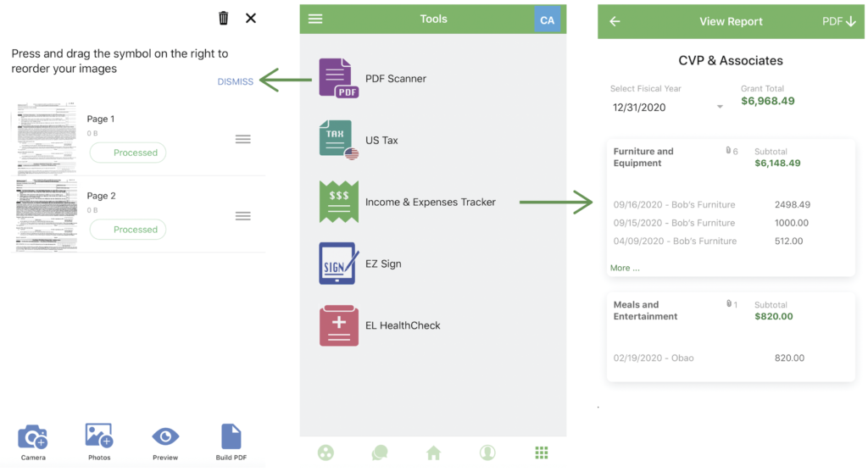The width and height of the screenshot is (868, 472).
Task: Open the hamburger menu in Tools
Action: pos(315,19)
